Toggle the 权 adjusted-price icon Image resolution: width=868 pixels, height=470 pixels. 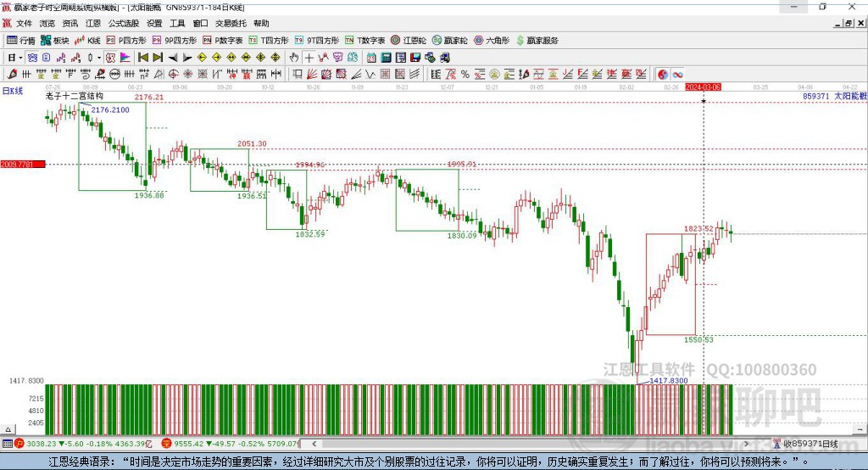coord(110,58)
